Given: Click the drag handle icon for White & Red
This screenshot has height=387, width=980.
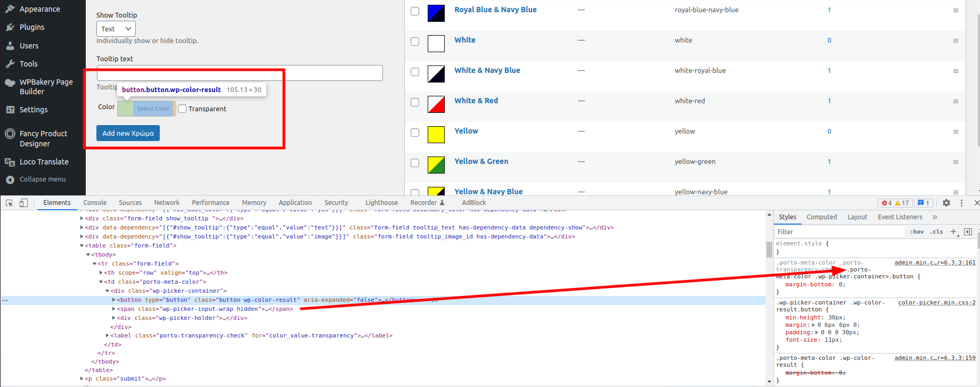Looking at the screenshot, I should pyautogui.click(x=956, y=102).
